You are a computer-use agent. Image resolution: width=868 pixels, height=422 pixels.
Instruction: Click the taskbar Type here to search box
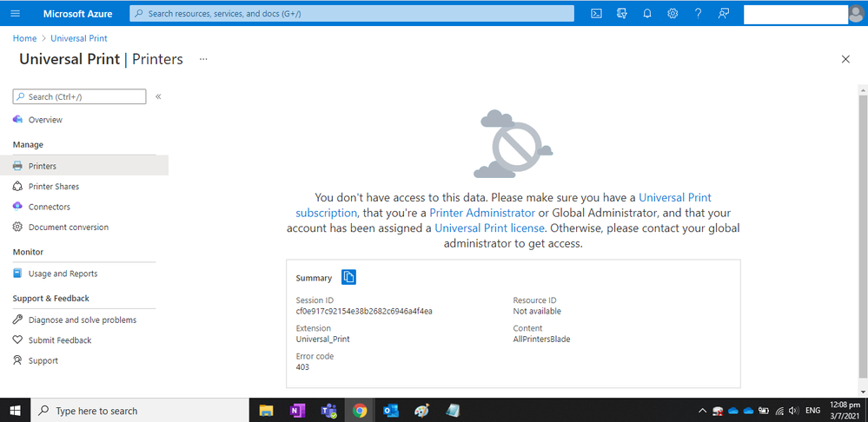[x=140, y=411]
